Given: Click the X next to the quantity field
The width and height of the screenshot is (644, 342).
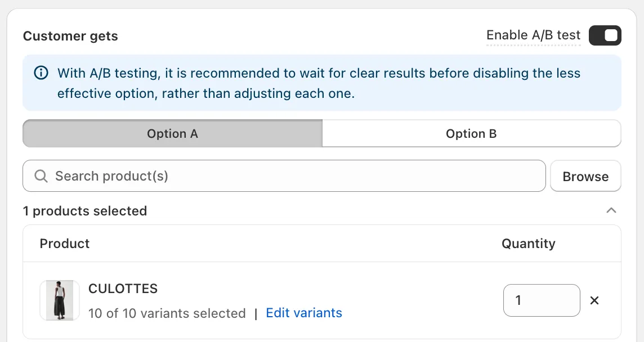Looking at the screenshot, I should tap(594, 300).
